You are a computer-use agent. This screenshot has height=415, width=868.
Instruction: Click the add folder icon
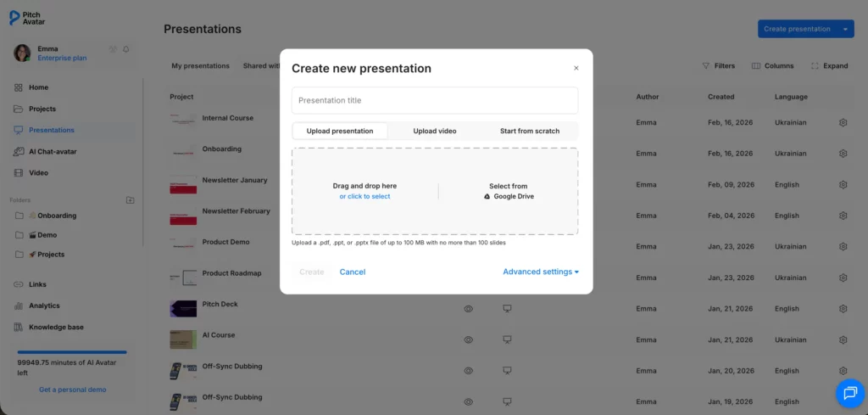coord(130,200)
